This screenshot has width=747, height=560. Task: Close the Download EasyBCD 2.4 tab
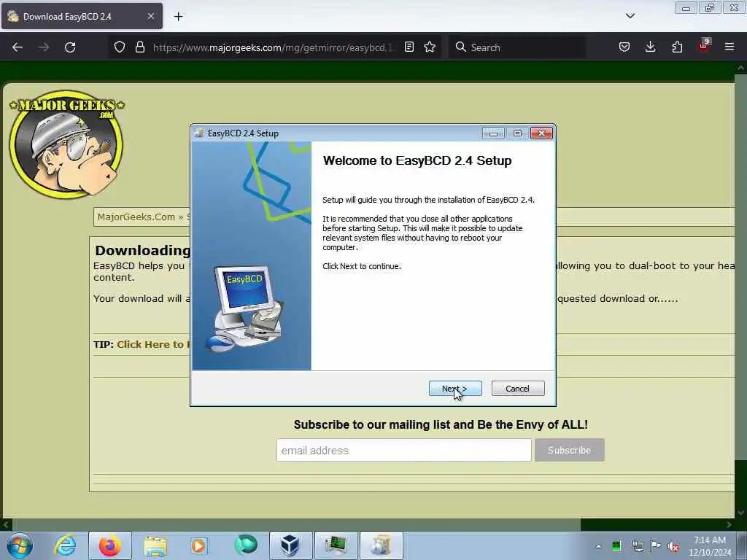(x=150, y=16)
